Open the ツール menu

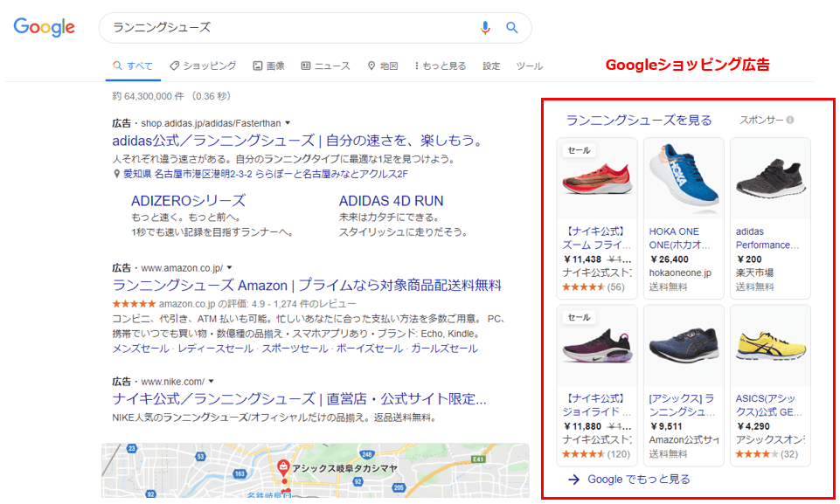coord(530,66)
